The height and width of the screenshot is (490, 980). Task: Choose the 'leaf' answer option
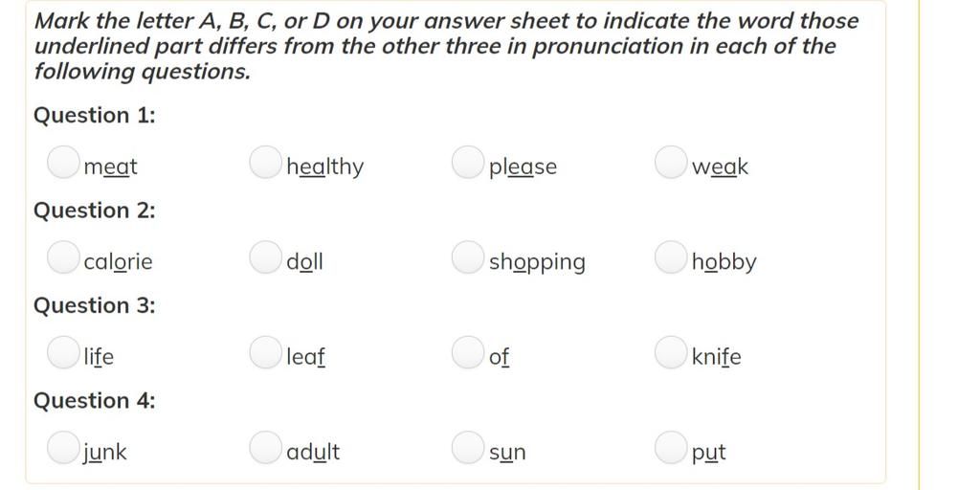[265, 353]
